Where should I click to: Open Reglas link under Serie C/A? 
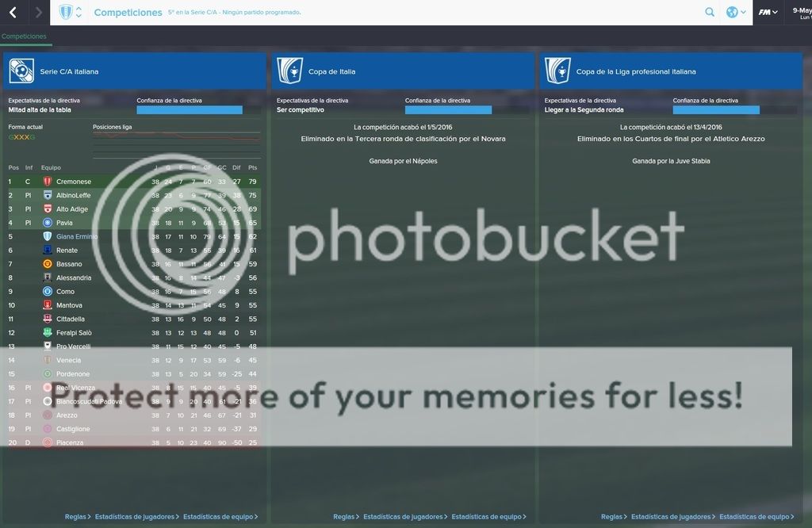pos(77,517)
